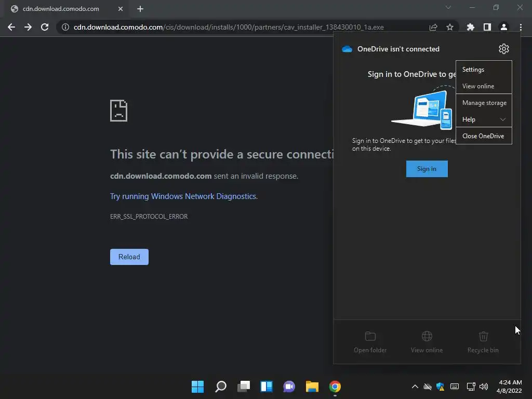The height and width of the screenshot is (399, 532).
Task: View site information icon in address bar
Action: (x=65, y=27)
